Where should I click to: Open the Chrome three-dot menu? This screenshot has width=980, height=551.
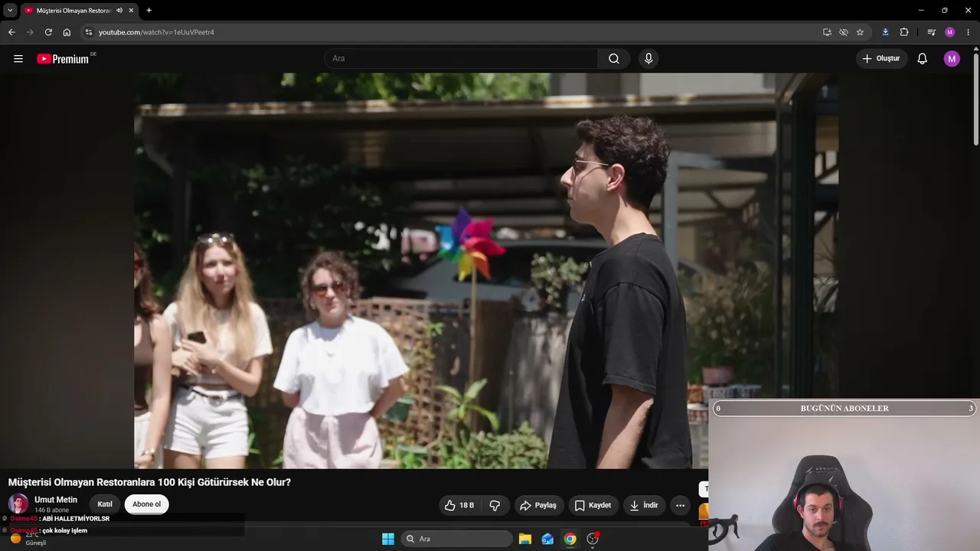[968, 32]
